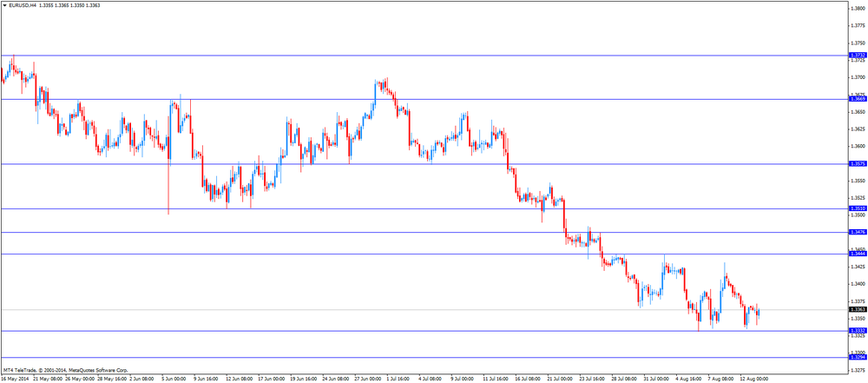868x383 pixels.
Task: Click the 9 Jul 00:00 time label
Action: coord(464,380)
